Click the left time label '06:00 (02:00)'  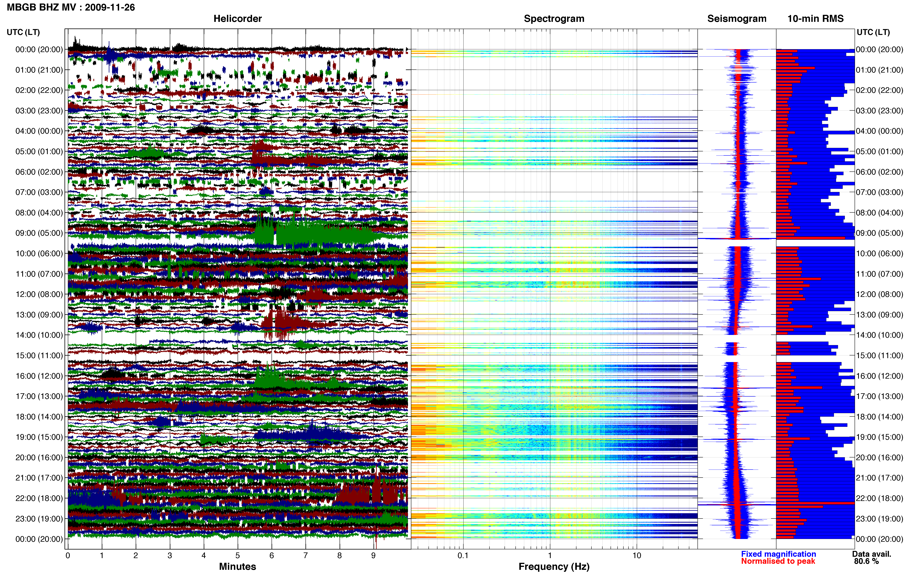coord(39,172)
